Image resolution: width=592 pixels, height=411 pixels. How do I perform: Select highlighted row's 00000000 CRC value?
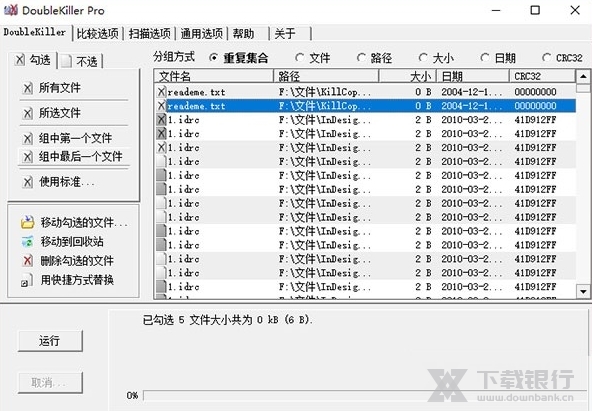(535, 106)
